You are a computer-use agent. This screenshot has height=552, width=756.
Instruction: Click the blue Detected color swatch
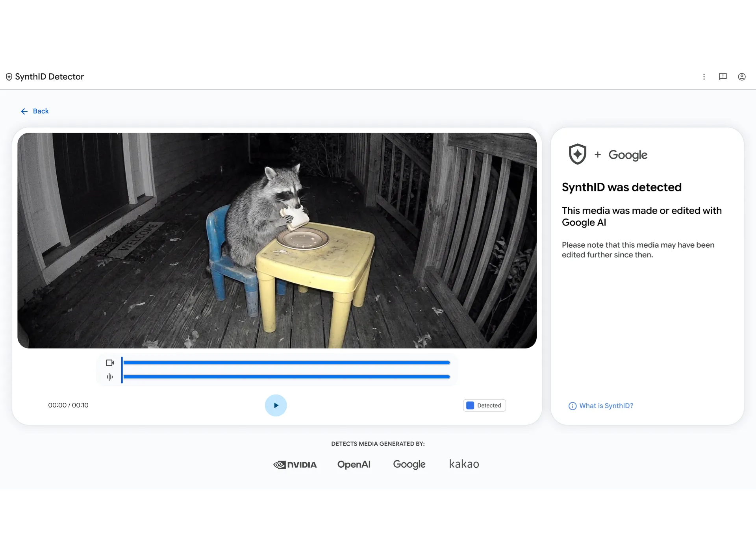click(x=470, y=406)
